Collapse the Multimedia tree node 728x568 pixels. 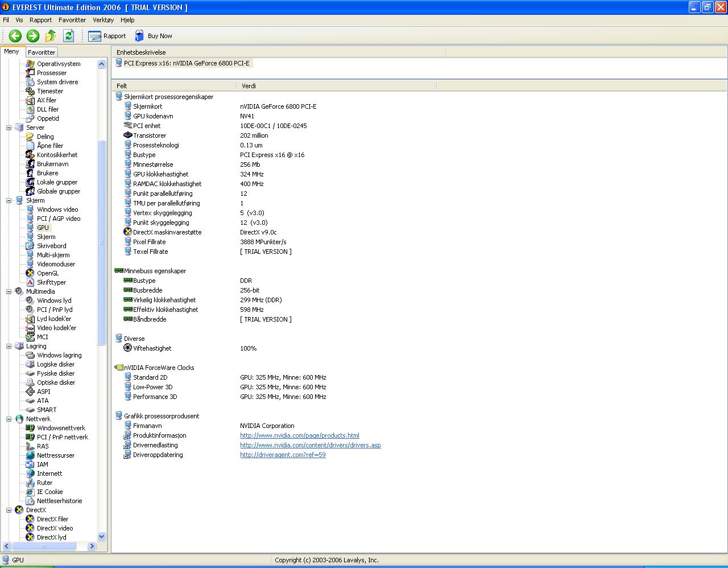coord(9,291)
